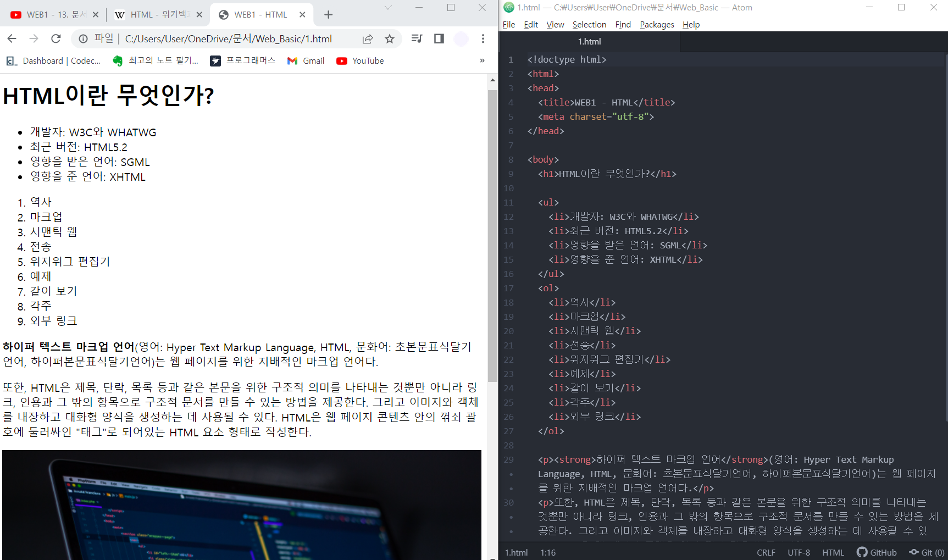Open the Atom View menu

(x=555, y=25)
